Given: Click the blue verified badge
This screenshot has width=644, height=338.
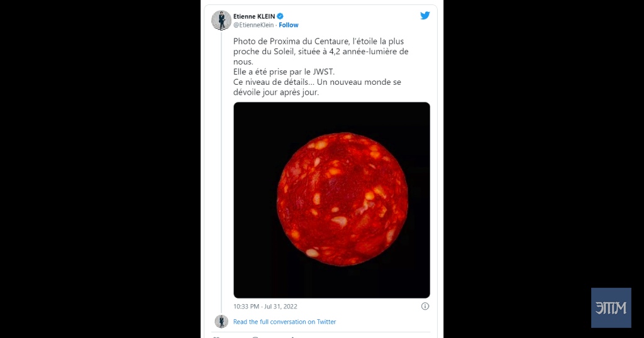Looking at the screenshot, I should pos(280,16).
